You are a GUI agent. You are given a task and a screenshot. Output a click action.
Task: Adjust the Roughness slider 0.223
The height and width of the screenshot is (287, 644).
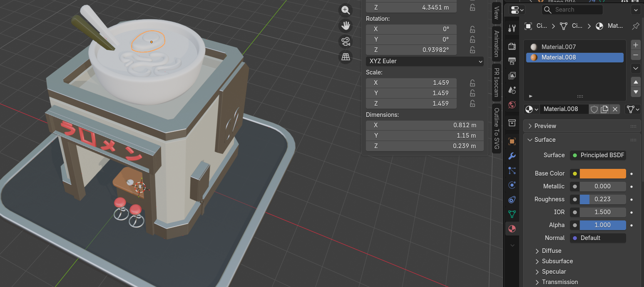(603, 199)
